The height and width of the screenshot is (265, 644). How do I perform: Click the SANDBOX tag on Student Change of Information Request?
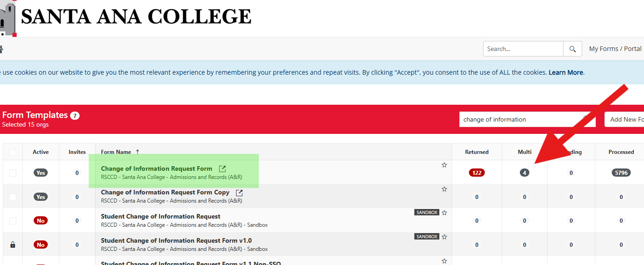pyautogui.click(x=427, y=212)
